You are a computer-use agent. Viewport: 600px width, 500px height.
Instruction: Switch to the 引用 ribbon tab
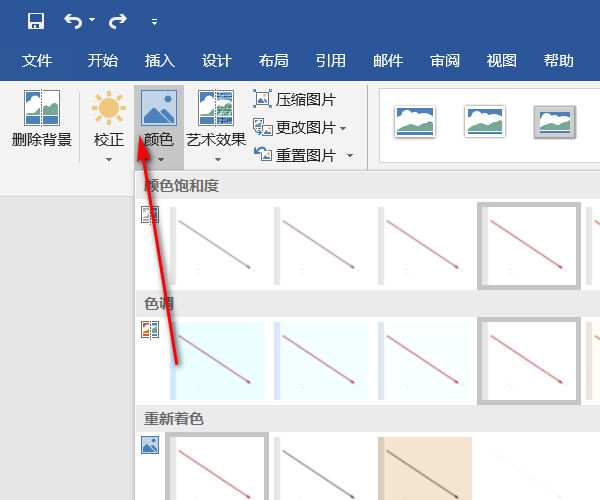(x=331, y=60)
